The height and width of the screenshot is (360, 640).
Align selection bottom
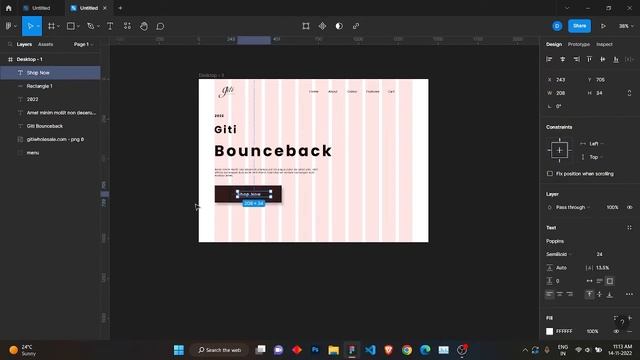point(616,60)
